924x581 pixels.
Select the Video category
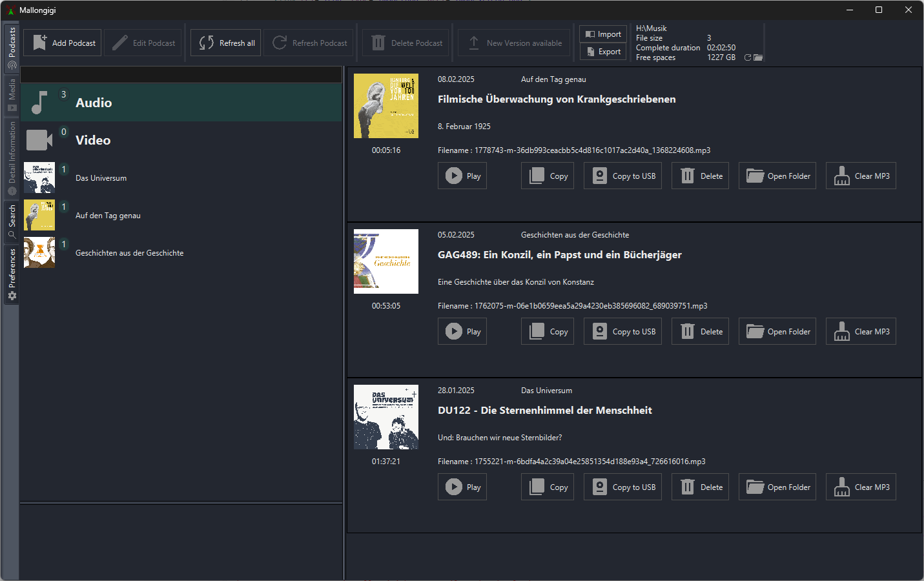click(93, 140)
